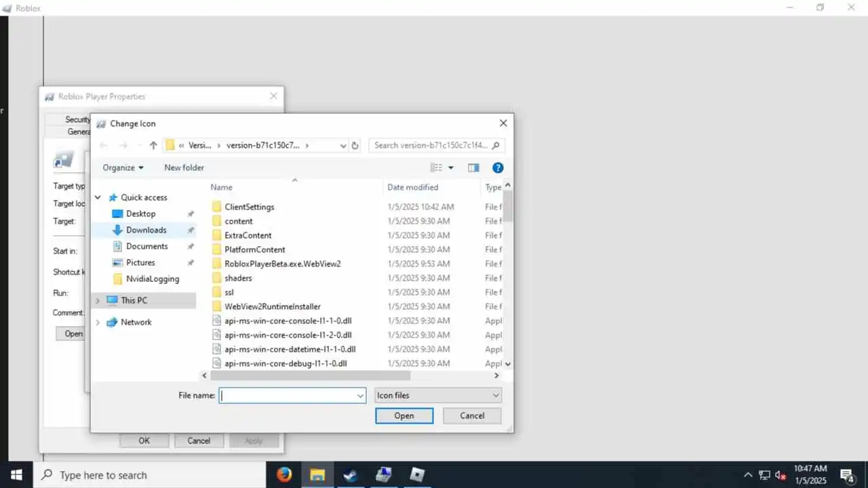Close the Change Icon dialog
The image size is (868, 488).
503,123
